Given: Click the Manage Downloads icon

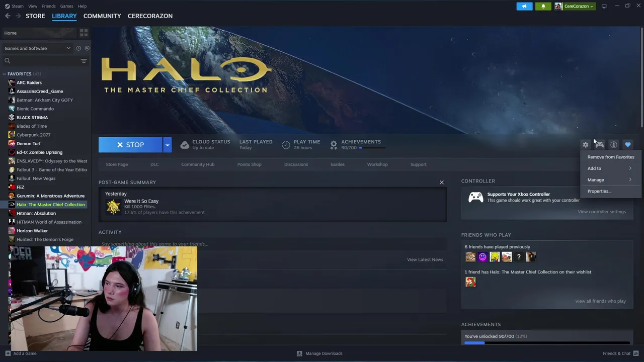Looking at the screenshot, I should 299,353.
